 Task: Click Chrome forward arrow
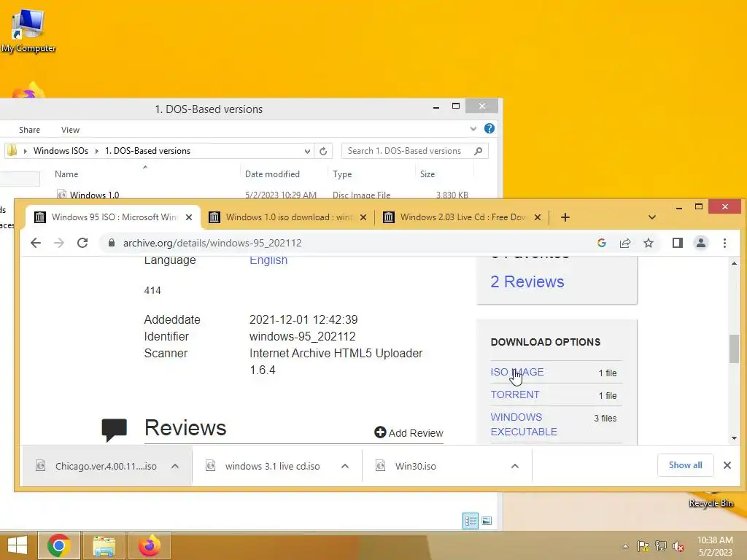58,243
